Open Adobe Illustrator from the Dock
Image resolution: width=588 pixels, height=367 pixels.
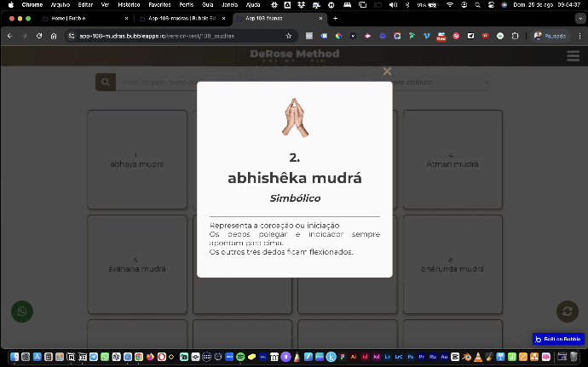(354, 357)
